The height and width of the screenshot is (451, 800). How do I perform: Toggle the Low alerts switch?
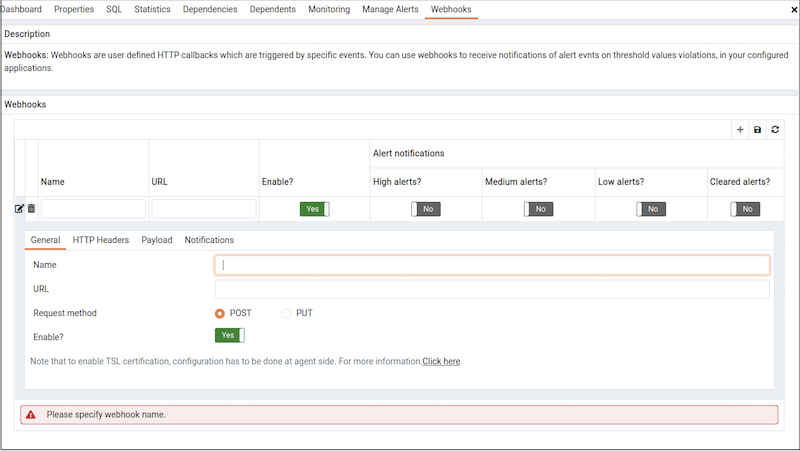pos(651,209)
